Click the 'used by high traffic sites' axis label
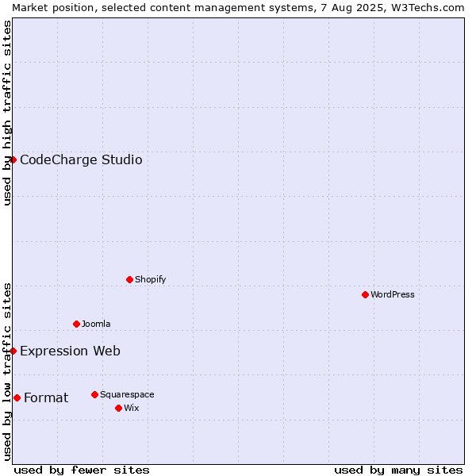Image resolution: width=476 pixels, height=476 pixels. click(x=6, y=113)
